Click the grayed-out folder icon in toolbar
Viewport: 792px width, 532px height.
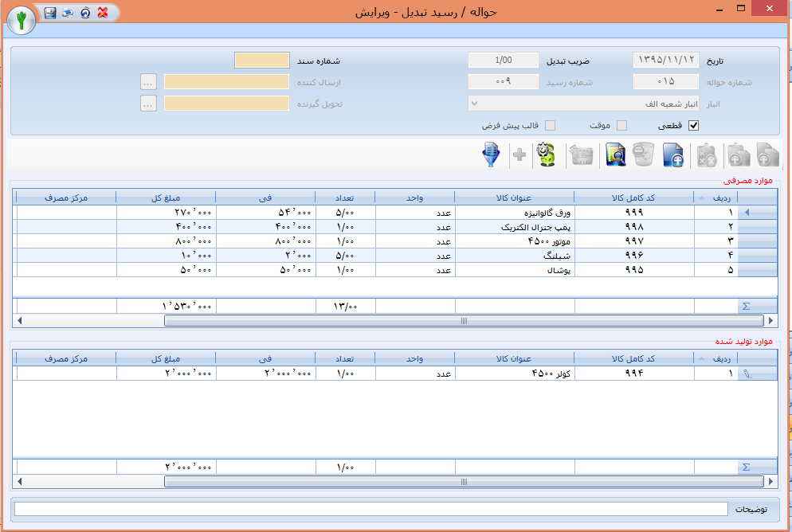(x=581, y=155)
